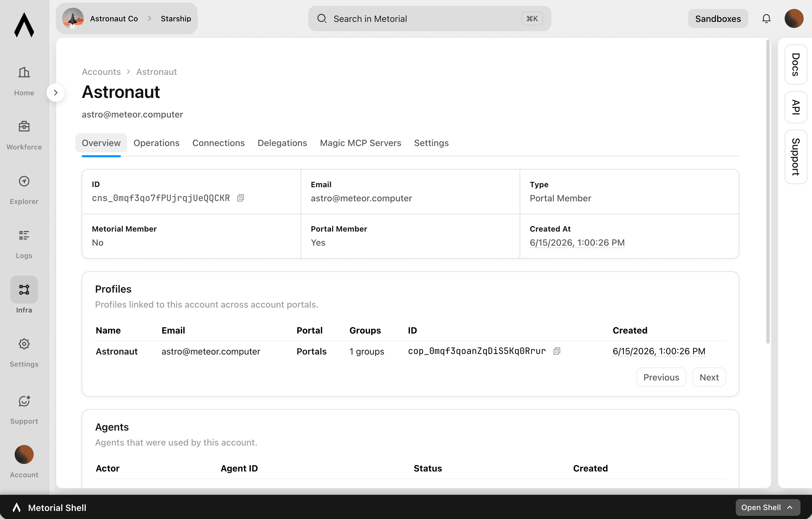Screen dimensions: 812x519
Task: Click the profile Created date 6/15/2026, 1:00:26 PM
Action: click(x=659, y=351)
